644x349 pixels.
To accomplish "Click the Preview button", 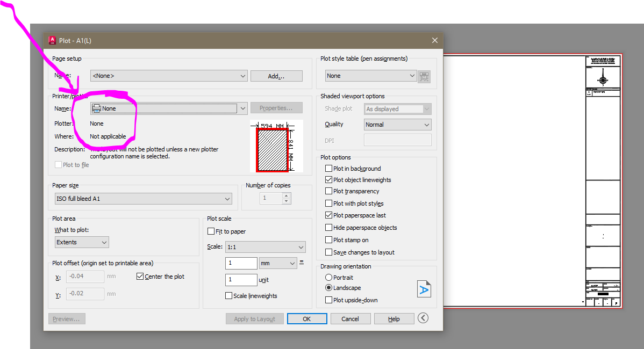I will (66, 318).
